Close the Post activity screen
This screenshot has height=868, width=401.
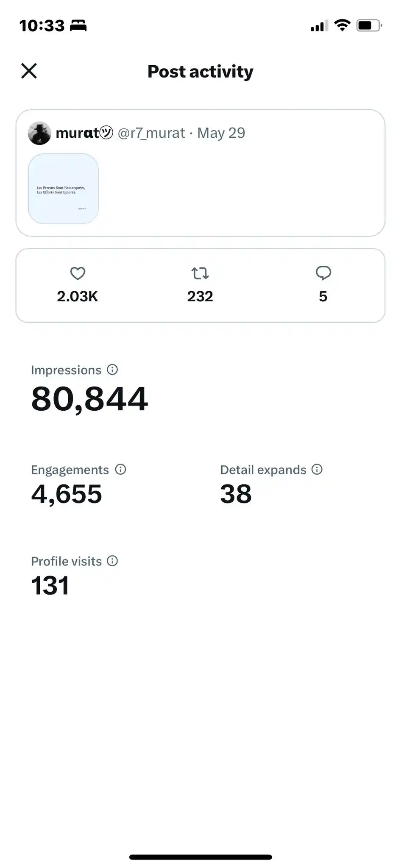29,71
